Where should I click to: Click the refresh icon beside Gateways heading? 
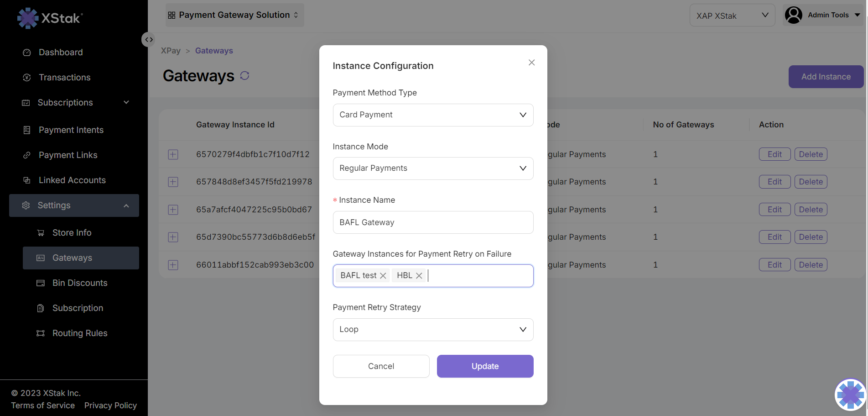(244, 76)
